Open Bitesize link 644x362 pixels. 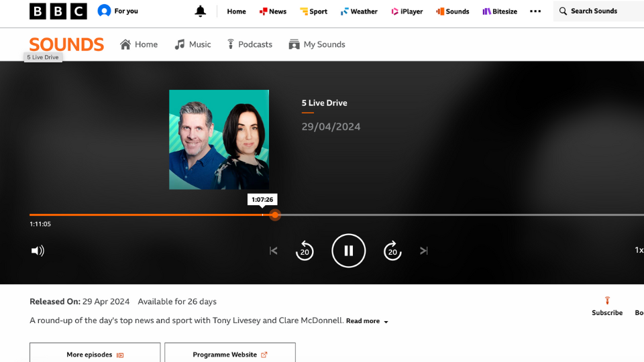click(499, 11)
